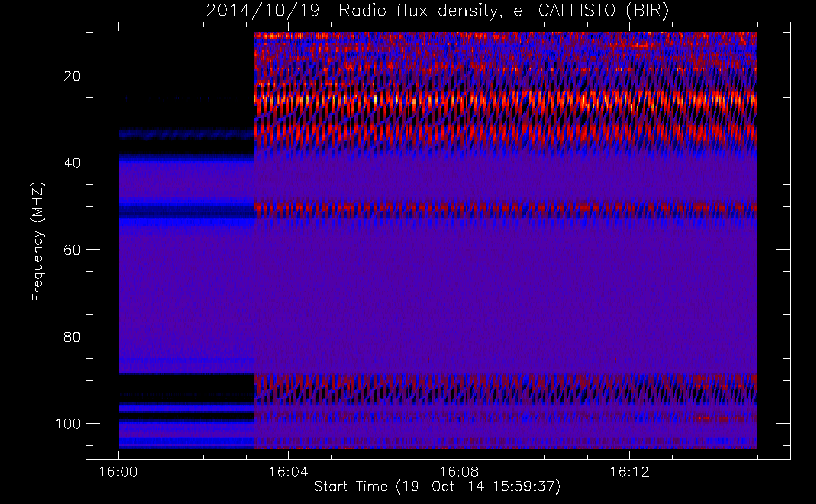Click the 'Start Time (19-Oct-14 15:59:37)' label
This screenshot has height=504, width=816.
point(437,487)
